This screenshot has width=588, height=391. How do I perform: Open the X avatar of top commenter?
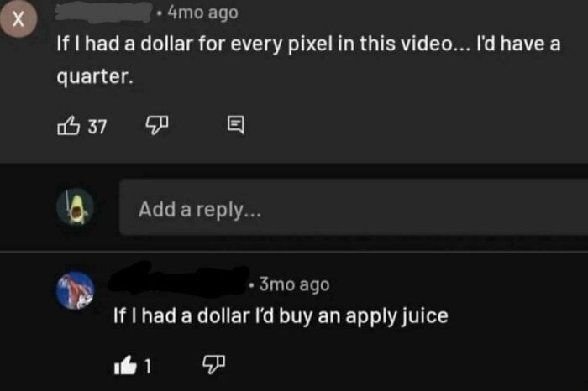18,18
